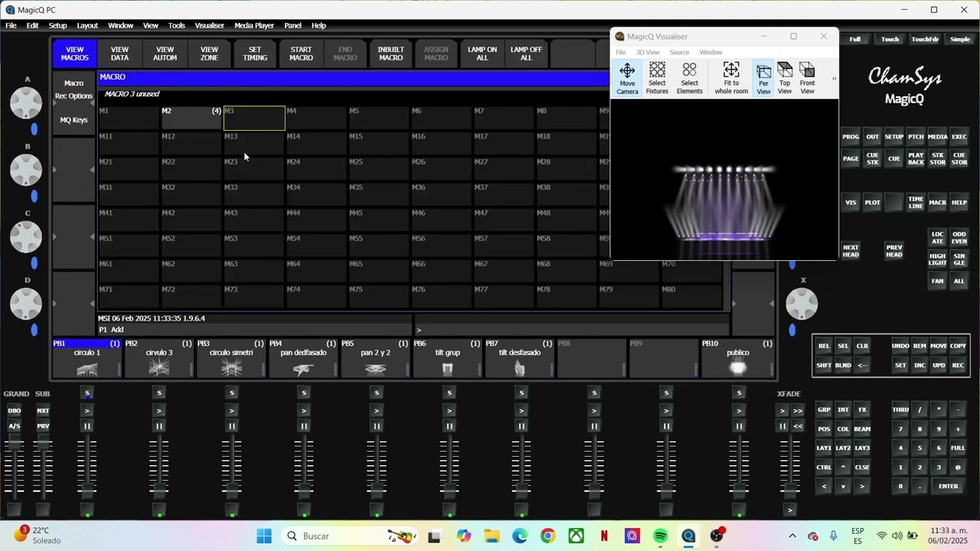This screenshot has width=980, height=551.
Task: Show hidden system tray icons
Action: coord(792,536)
